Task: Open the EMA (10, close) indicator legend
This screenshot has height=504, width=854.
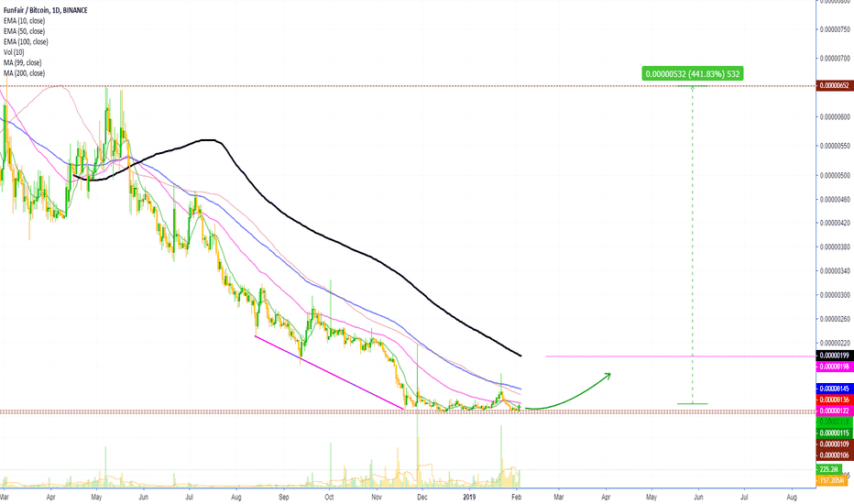Action: click(x=25, y=21)
